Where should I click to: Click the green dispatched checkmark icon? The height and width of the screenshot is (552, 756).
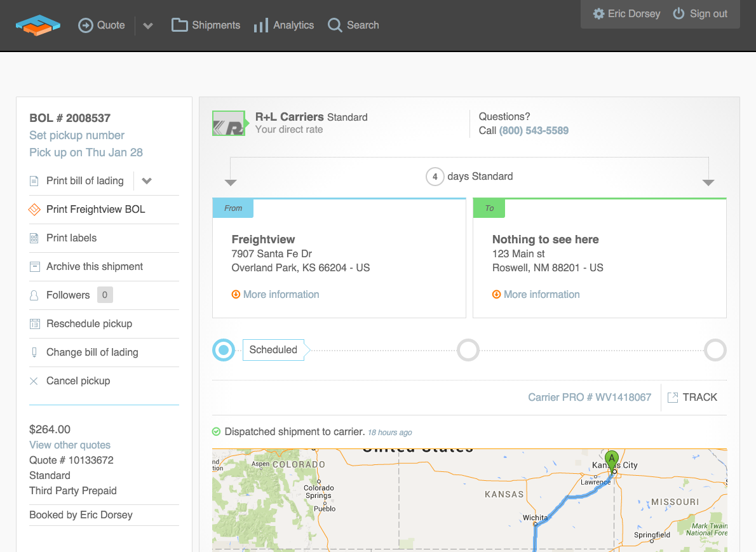217,431
